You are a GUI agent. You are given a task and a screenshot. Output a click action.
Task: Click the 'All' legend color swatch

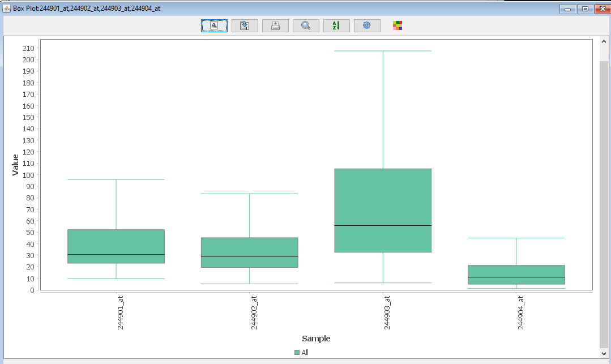coord(297,352)
